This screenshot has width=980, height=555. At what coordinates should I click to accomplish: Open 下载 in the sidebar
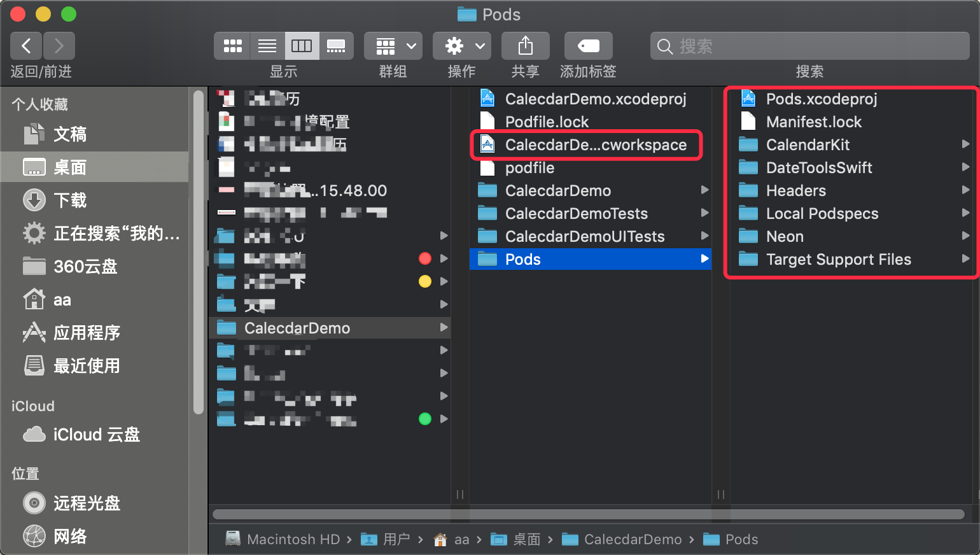pos(95,200)
